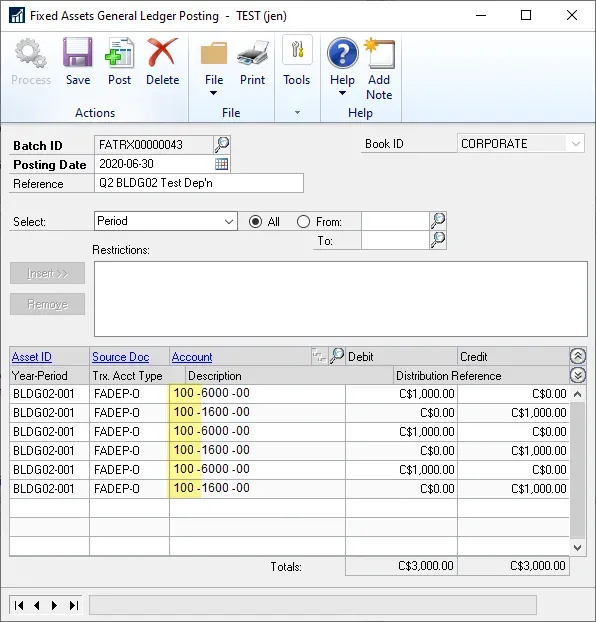This screenshot has height=622, width=596.
Task: Click first row debit C$1,000.00 cell
Action: point(402,394)
